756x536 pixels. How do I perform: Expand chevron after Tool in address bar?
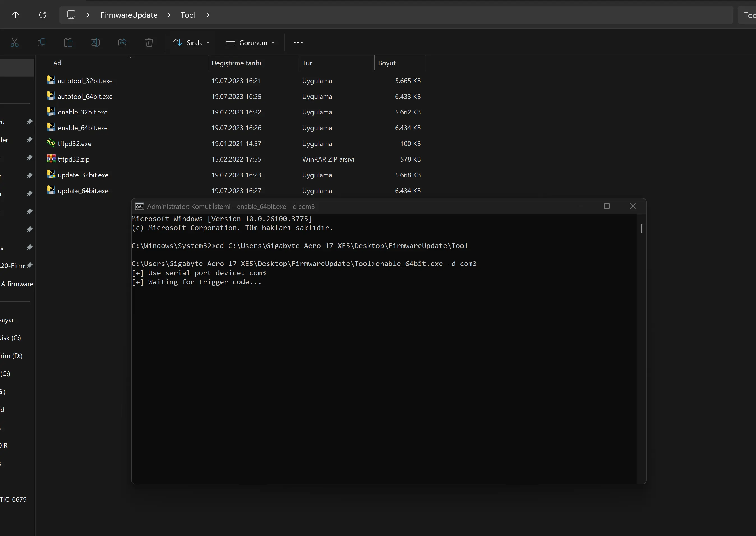208,15
